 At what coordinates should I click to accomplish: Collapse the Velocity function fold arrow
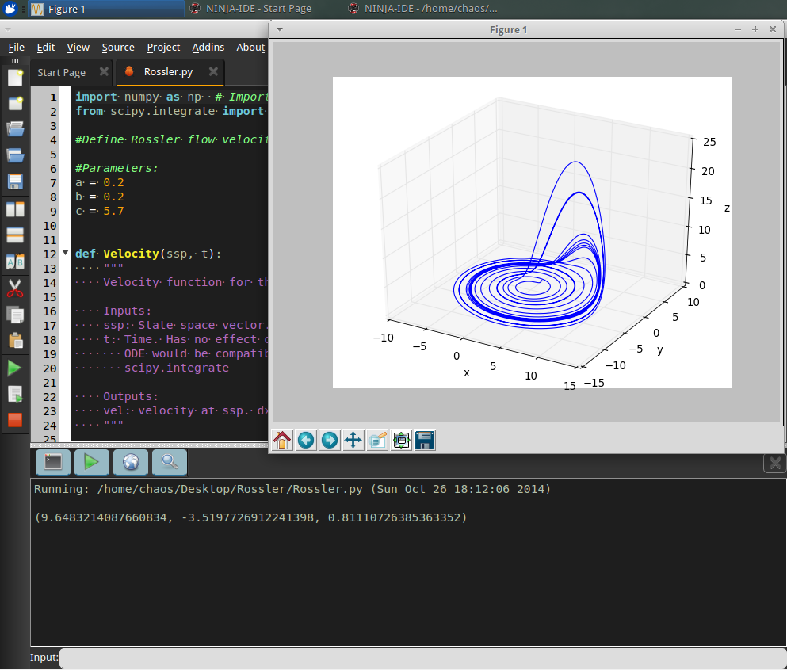pyautogui.click(x=65, y=253)
